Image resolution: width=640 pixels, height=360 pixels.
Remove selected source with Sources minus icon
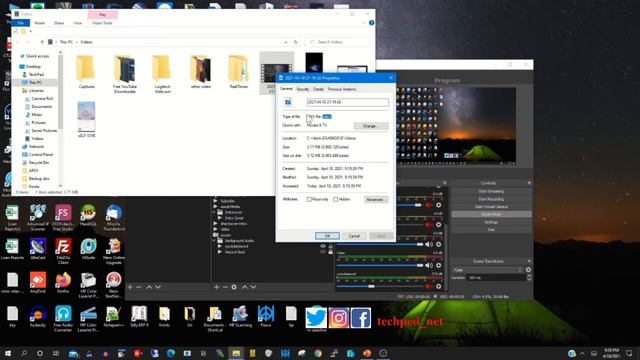pyautogui.click(x=225, y=287)
